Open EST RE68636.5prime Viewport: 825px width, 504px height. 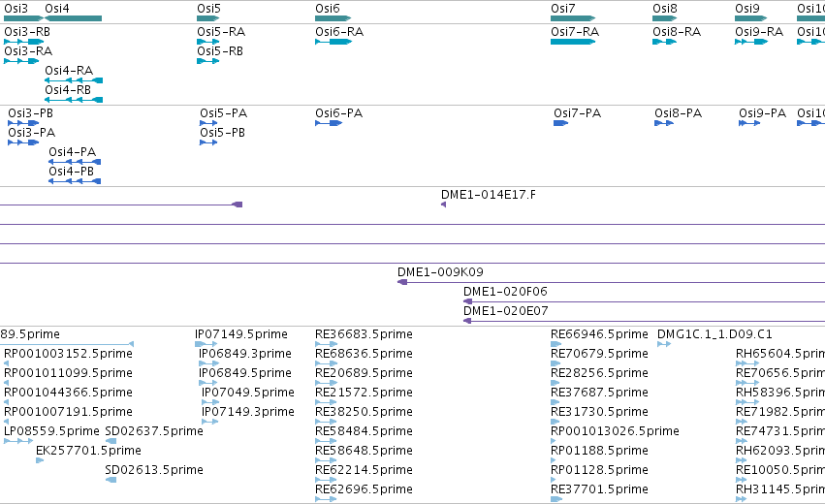[x=326, y=363]
